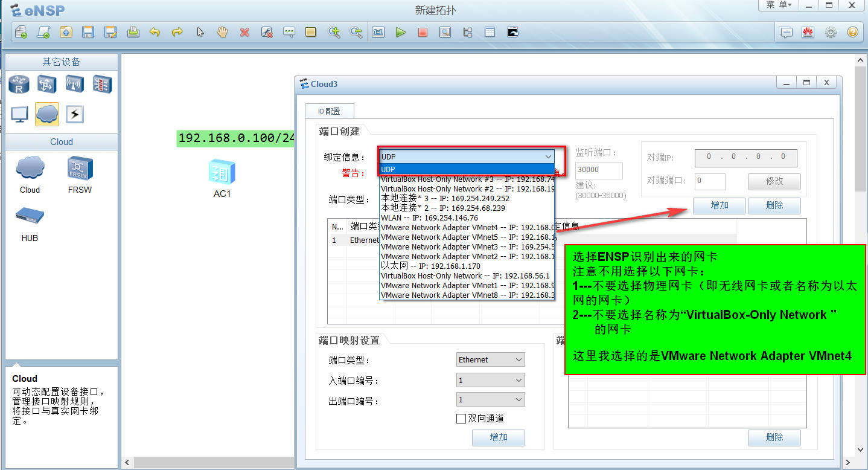Viewport: 868px width, 470px height.
Task: Select the router icon under 其它设备
Action: tap(18, 83)
